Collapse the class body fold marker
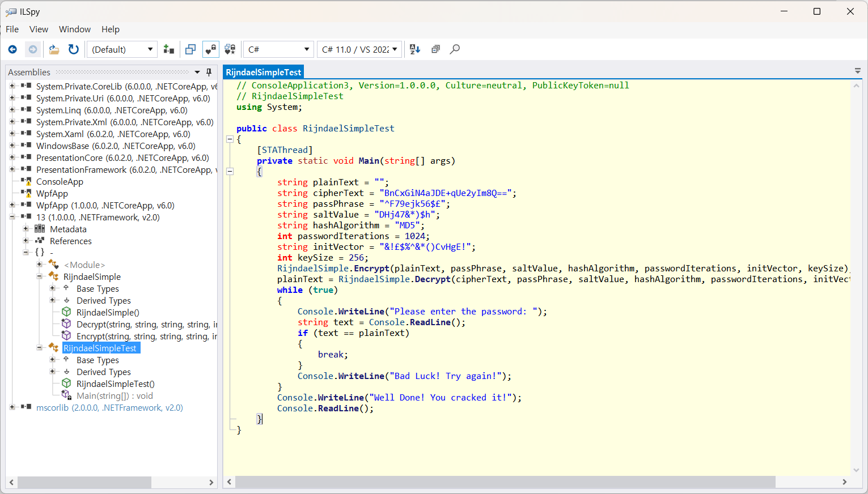Screen dimensions: 868x494 (230, 139)
